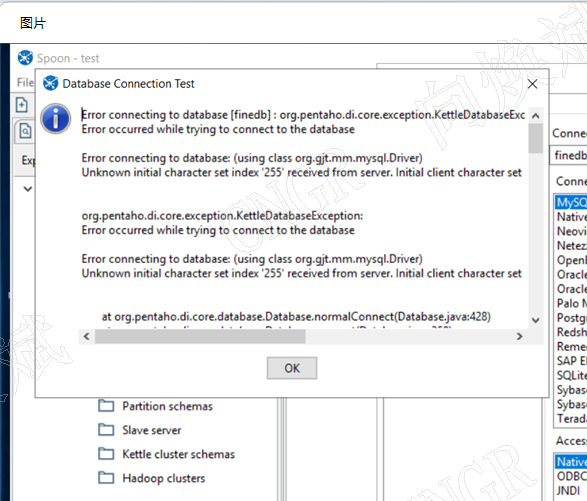This screenshot has height=501, width=587.
Task: Select Native access option highlighted in list
Action: pyautogui.click(x=571, y=462)
